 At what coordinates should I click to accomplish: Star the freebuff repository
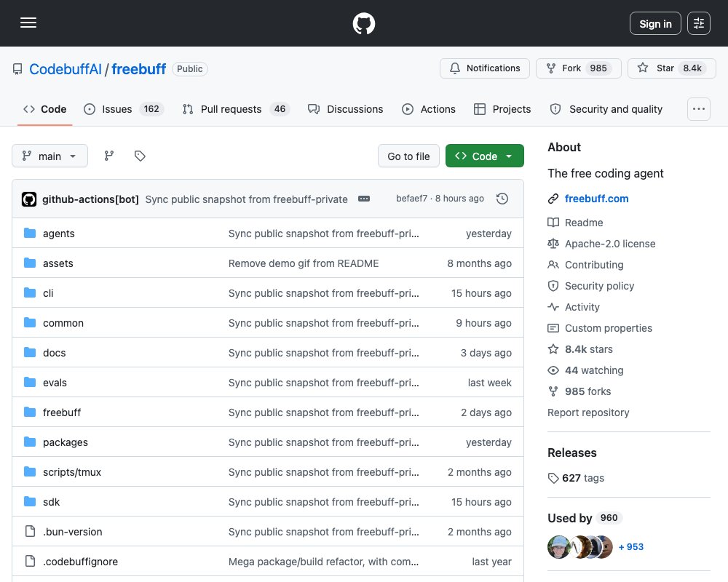pyautogui.click(x=671, y=68)
